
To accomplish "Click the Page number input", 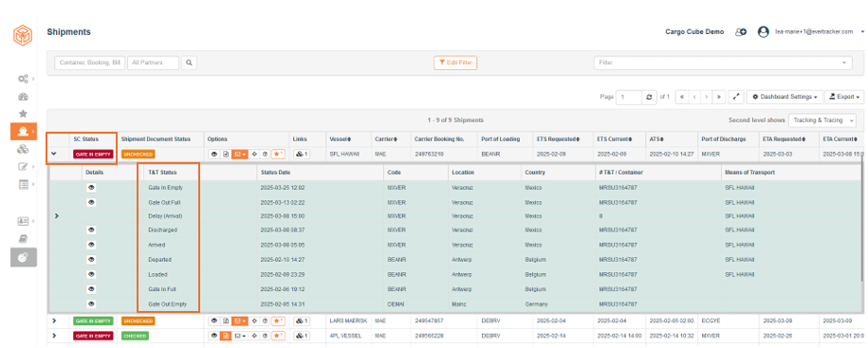I will (x=629, y=97).
